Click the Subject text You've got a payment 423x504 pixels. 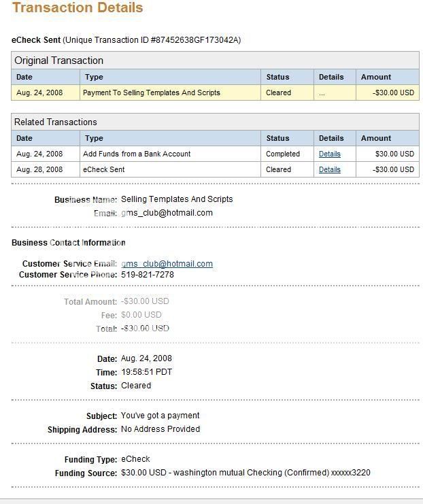[x=160, y=416]
